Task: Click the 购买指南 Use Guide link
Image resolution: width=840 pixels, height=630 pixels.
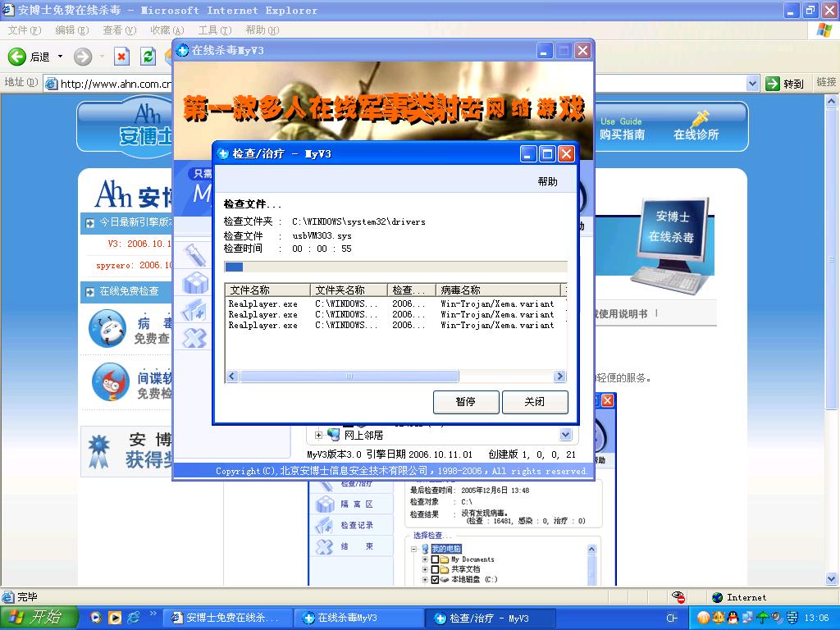Action: tap(622, 129)
